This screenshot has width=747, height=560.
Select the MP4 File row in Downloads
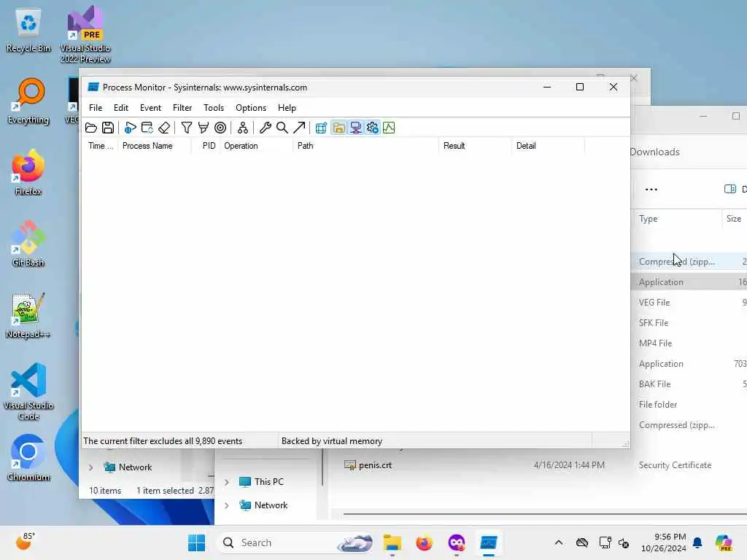(x=689, y=343)
